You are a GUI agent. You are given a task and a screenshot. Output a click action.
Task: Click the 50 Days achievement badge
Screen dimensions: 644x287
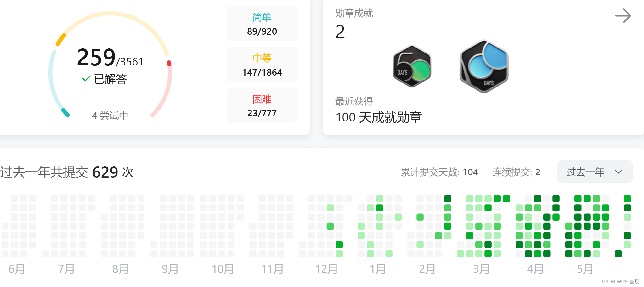tap(412, 66)
